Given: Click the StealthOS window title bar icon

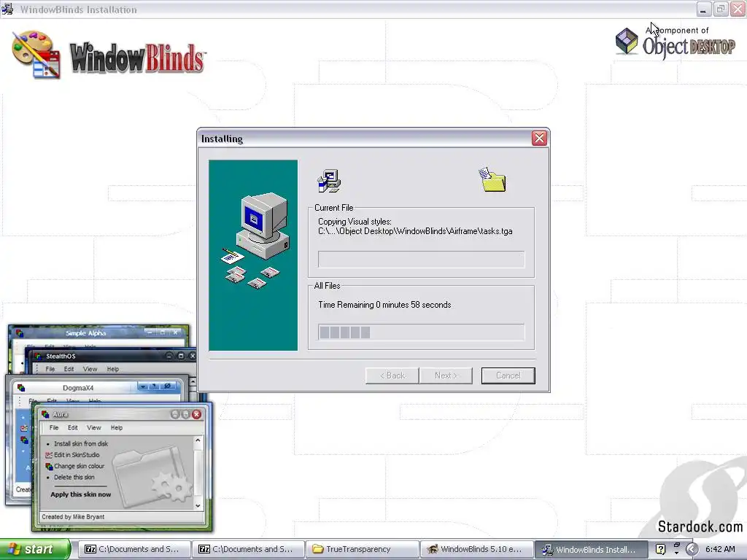Looking at the screenshot, I should click(x=38, y=356).
